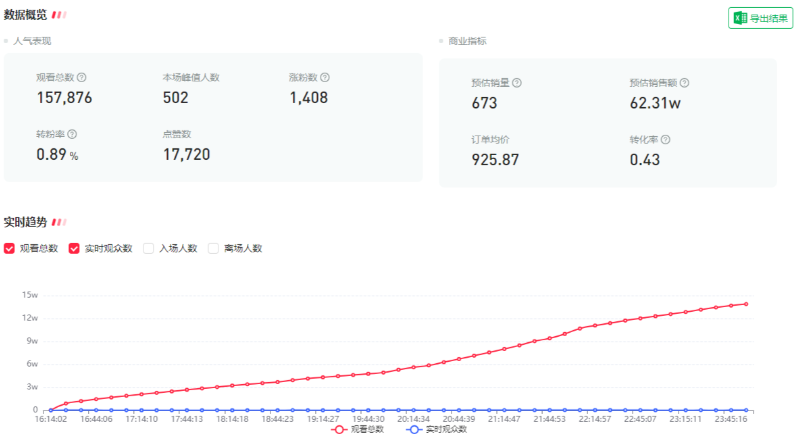The image size is (797, 434).
Task: Click the 62.31w estimated sales value
Action: tap(655, 103)
